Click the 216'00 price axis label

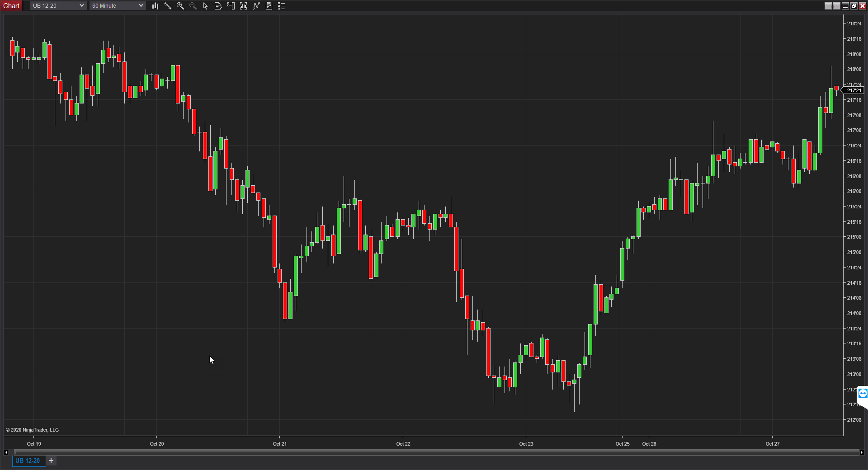[854, 191]
